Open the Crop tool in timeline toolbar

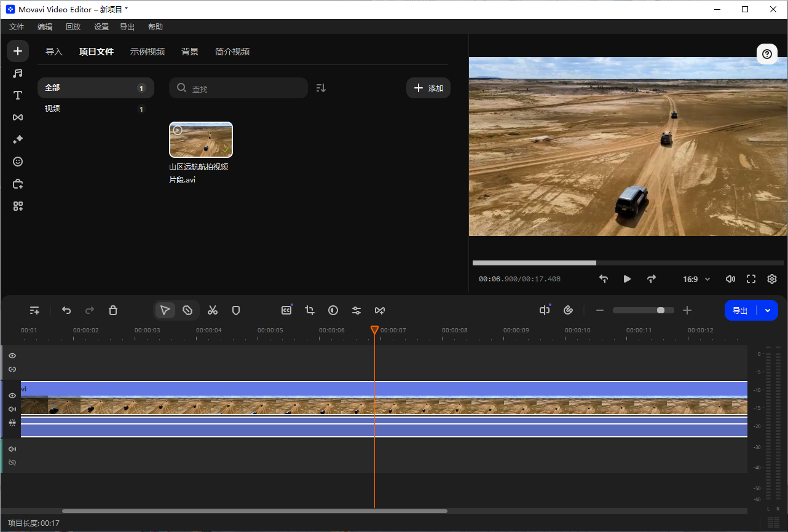(310, 310)
